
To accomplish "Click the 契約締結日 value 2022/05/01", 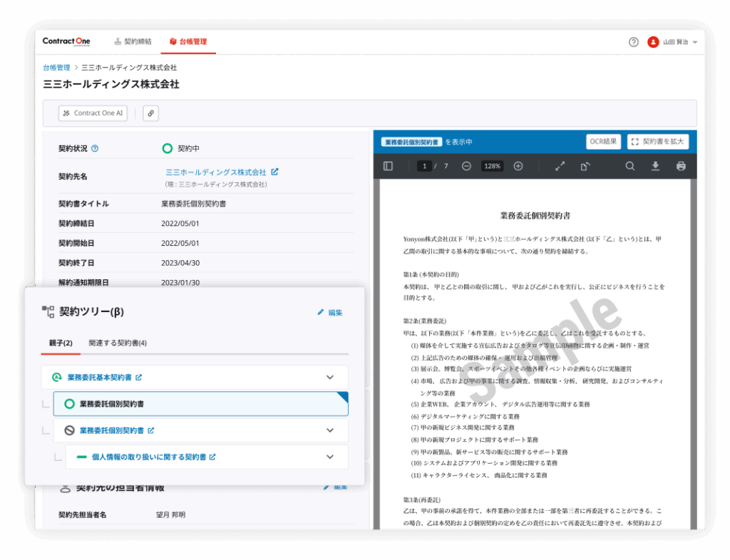I will (180, 224).
